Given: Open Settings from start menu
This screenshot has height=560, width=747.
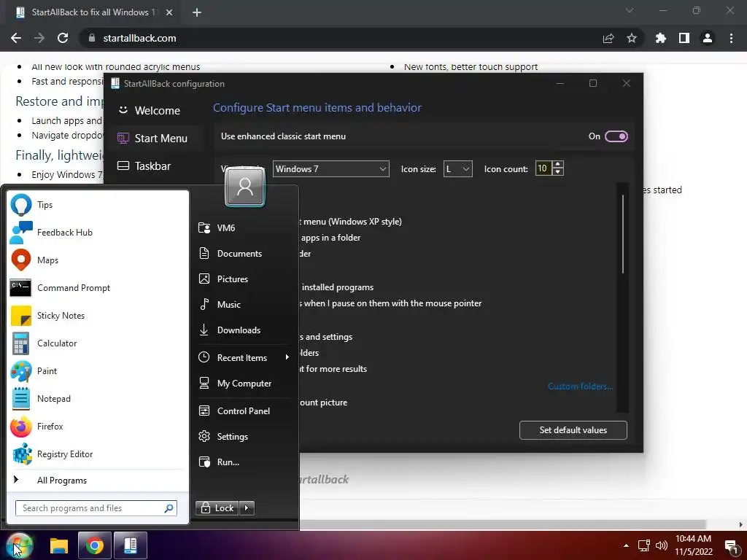Looking at the screenshot, I should [x=244, y=436].
